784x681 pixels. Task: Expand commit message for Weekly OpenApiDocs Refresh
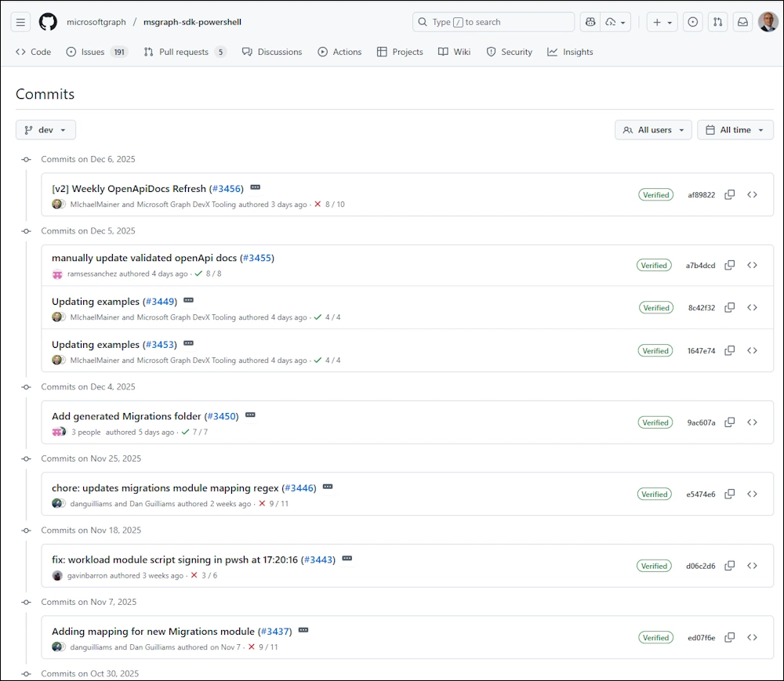(x=255, y=188)
